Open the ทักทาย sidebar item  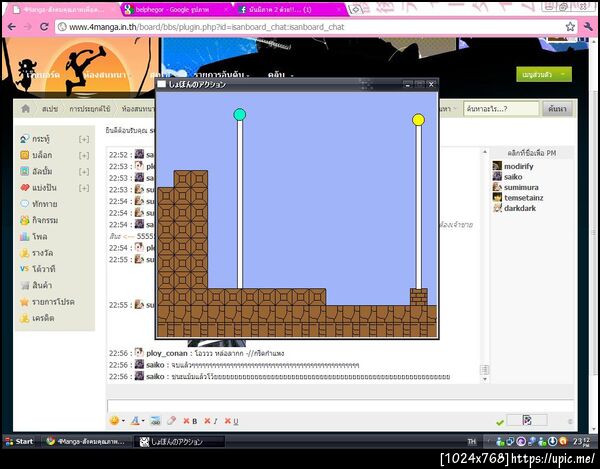(x=45, y=204)
